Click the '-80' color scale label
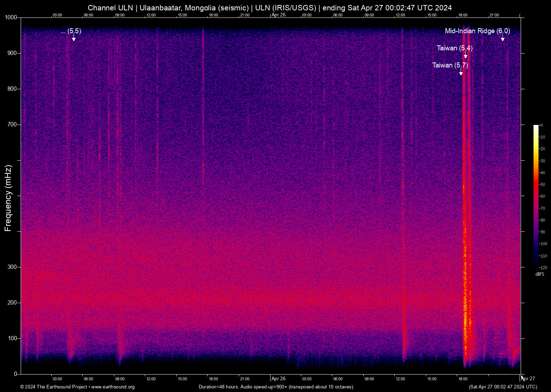The width and height of the screenshot is (551, 392). pos(542,220)
